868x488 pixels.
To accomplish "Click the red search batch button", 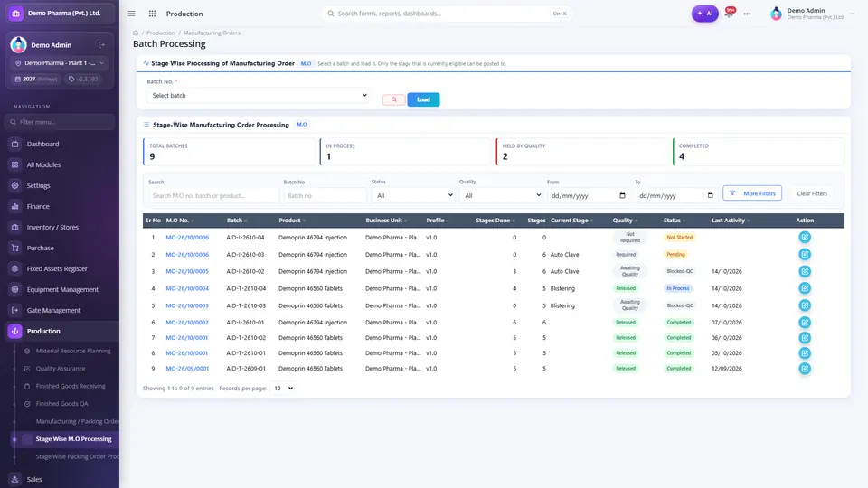I will point(393,99).
